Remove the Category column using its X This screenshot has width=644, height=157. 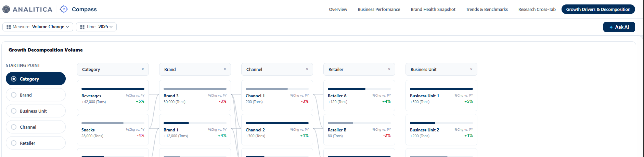point(143,69)
